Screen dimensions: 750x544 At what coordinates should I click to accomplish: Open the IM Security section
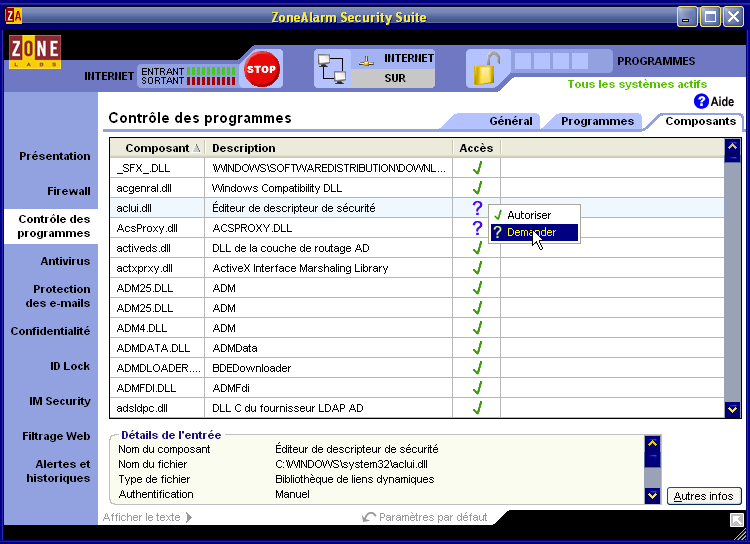(60, 401)
